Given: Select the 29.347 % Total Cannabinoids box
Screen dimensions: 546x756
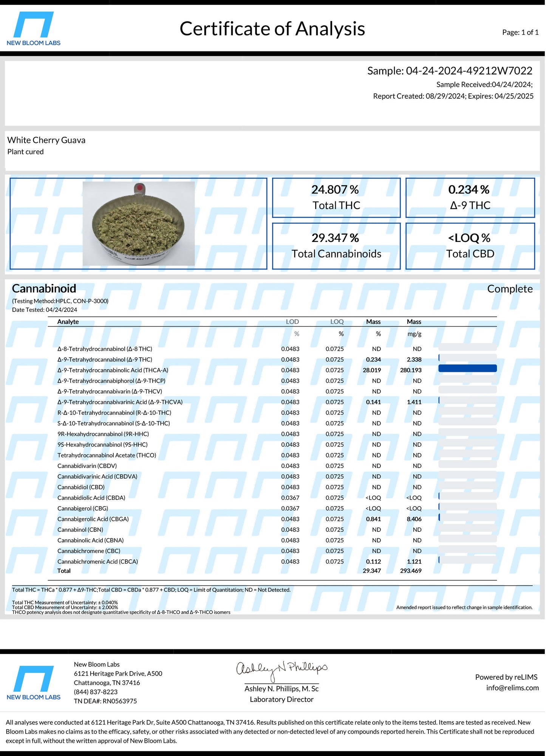Looking at the screenshot, I should point(336,246).
